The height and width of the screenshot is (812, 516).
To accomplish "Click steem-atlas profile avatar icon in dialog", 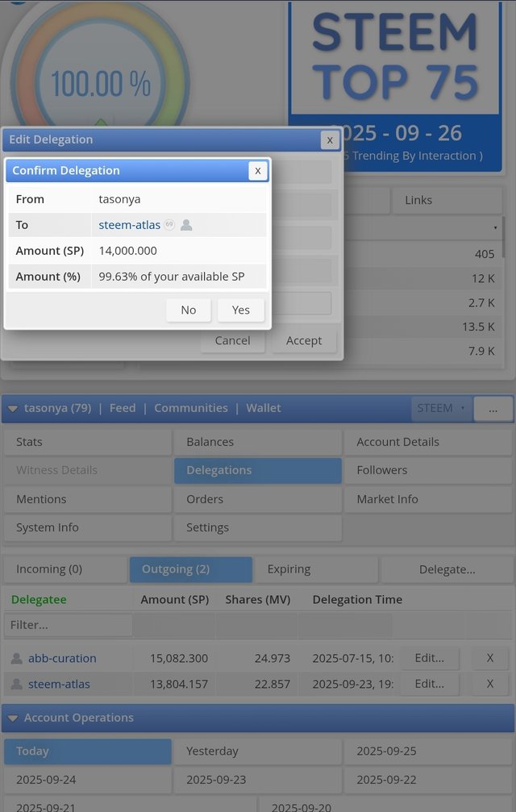I will tap(186, 225).
